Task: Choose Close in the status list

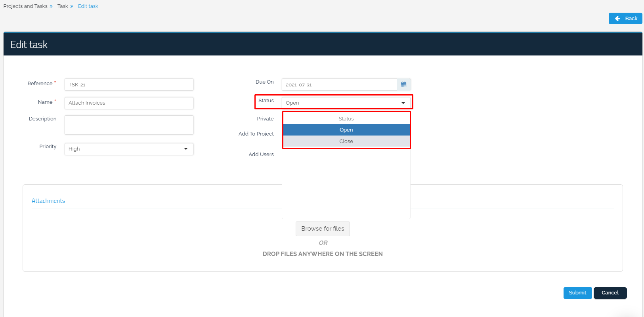Action: (346, 141)
